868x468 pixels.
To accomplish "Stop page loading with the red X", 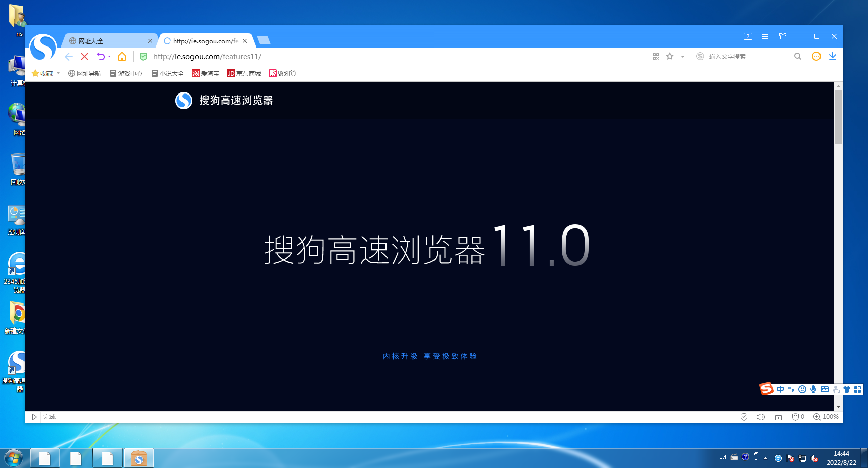I will (x=85, y=57).
